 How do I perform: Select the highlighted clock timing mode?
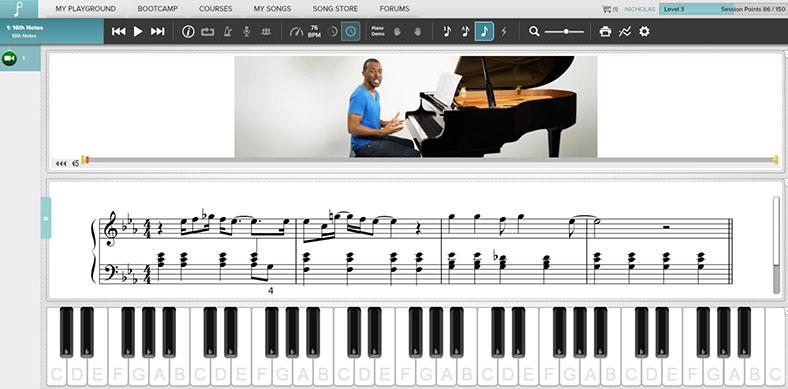click(350, 32)
